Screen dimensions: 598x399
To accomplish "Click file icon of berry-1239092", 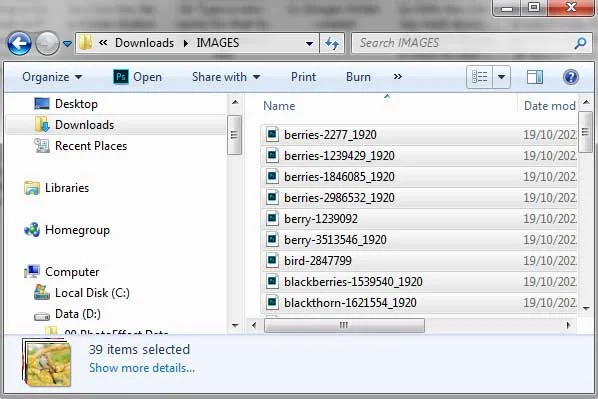I will click(272, 219).
